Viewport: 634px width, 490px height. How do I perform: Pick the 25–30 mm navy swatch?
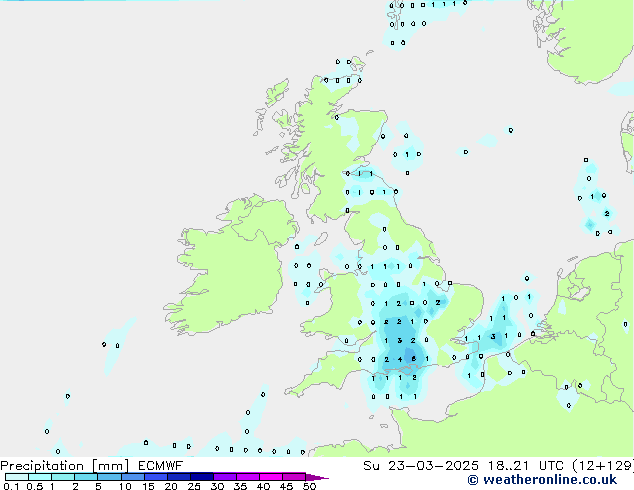(201, 477)
